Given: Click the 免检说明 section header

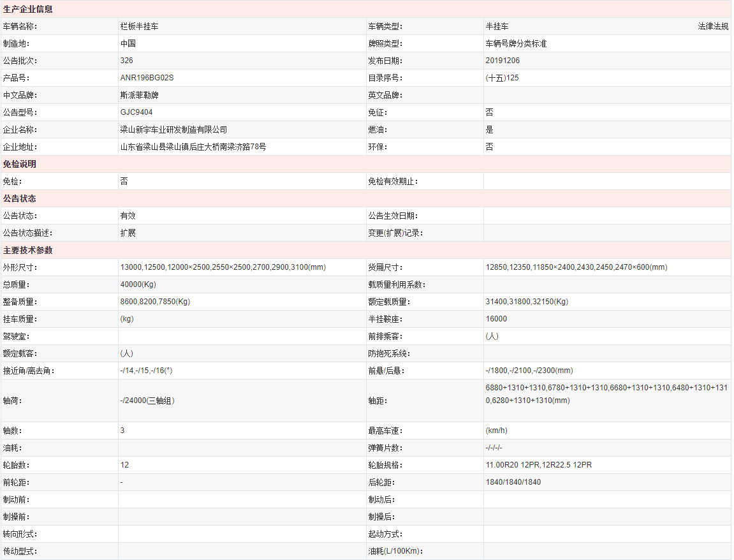Looking at the screenshot, I should click(x=20, y=165).
